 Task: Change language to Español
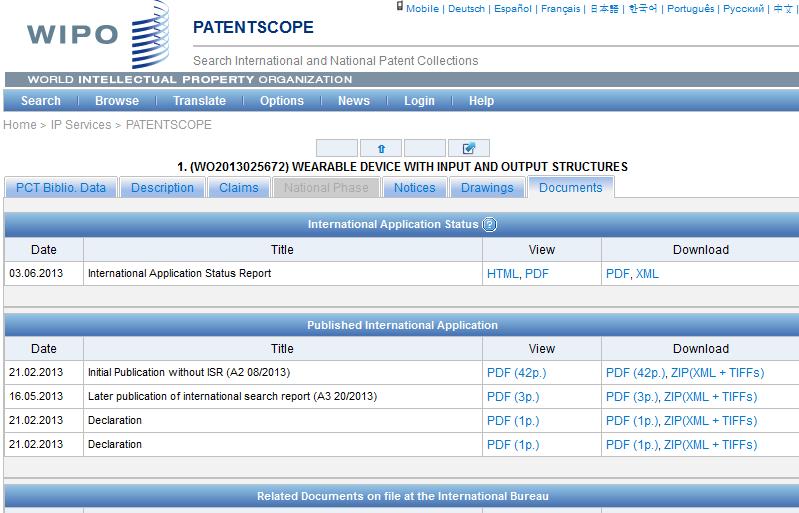point(513,9)
